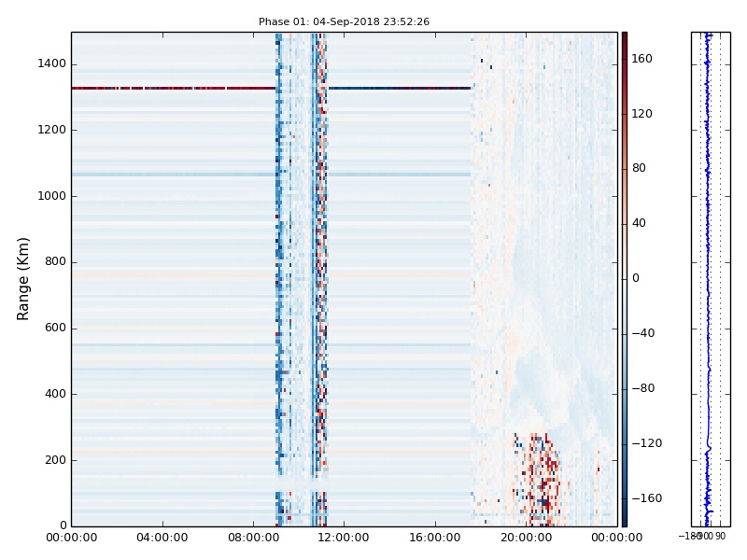Click the '90' tick label of profile plot
Viewport: 747px width, 560px height.
point(720,536)
